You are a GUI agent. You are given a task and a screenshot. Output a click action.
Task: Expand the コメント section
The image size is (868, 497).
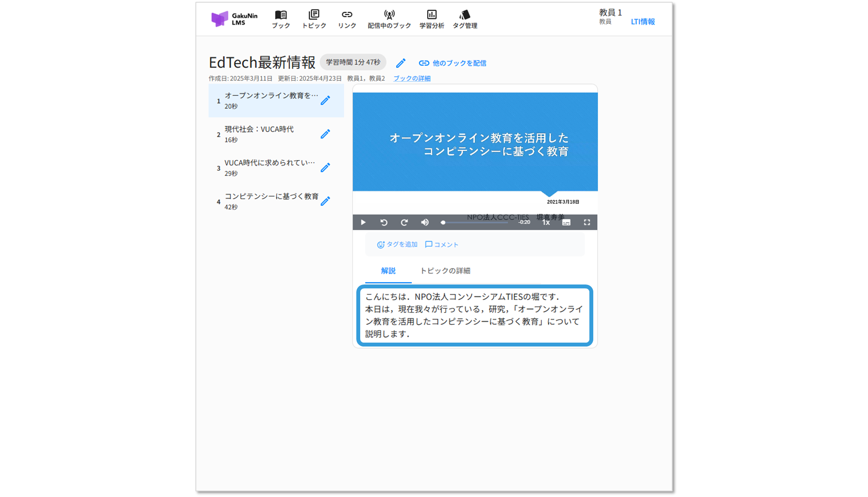pos(442,245)
